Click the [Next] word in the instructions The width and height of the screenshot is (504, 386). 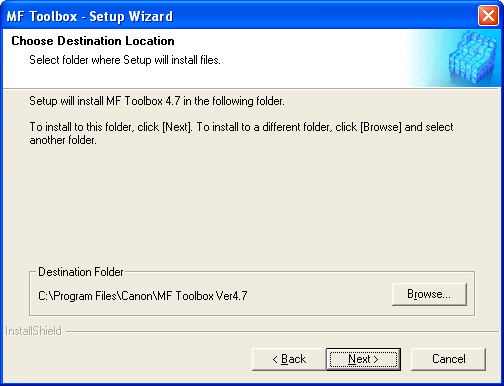[x=177, y=127]
